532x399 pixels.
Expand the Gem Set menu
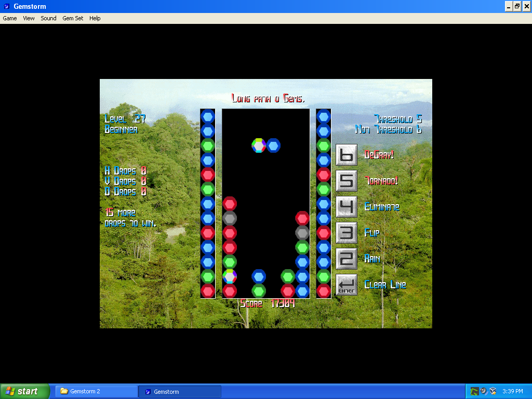coord(73,18)
